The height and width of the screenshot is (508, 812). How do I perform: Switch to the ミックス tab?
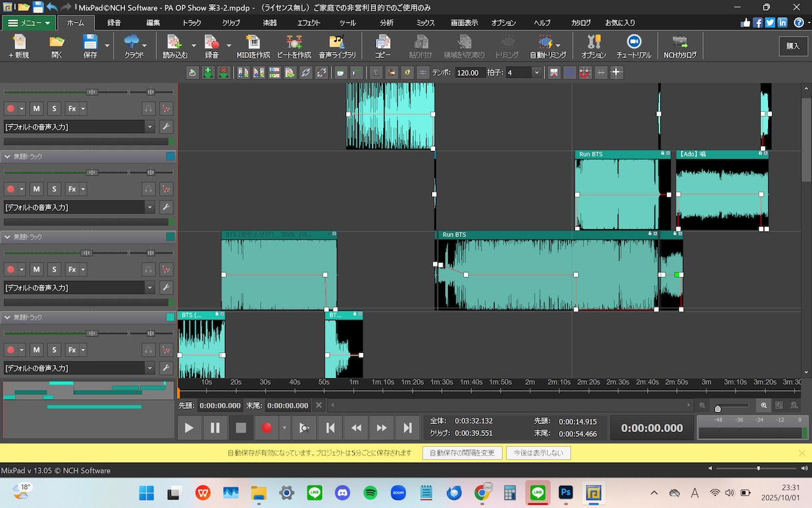coord(425,23)
